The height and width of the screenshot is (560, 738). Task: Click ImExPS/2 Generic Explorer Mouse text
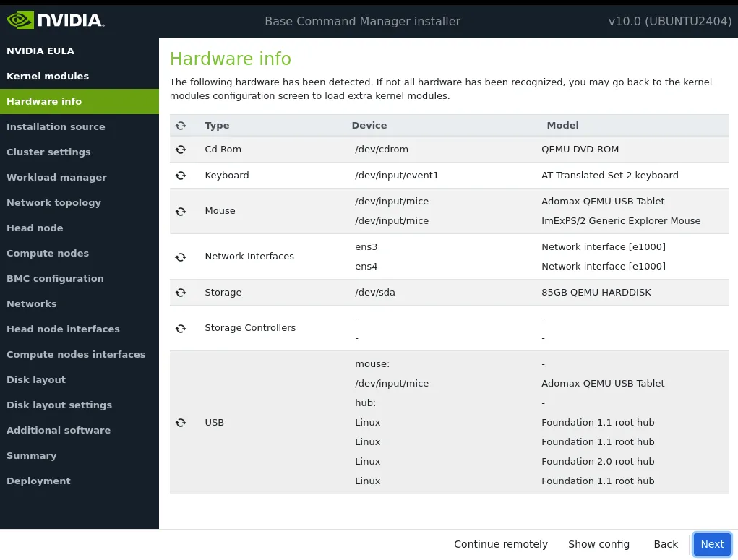pyautogui.click(x=621, y=221)
